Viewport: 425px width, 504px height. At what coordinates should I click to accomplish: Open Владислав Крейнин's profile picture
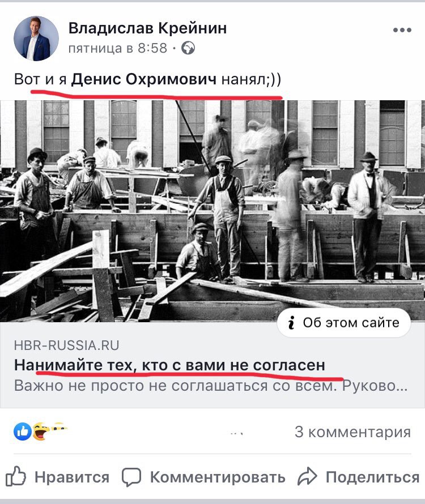click(36, 39)
